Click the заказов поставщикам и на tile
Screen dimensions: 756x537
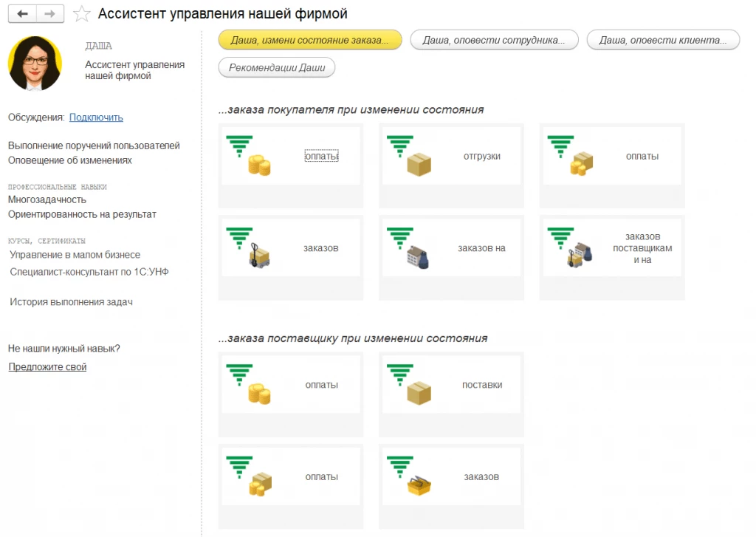612,248
